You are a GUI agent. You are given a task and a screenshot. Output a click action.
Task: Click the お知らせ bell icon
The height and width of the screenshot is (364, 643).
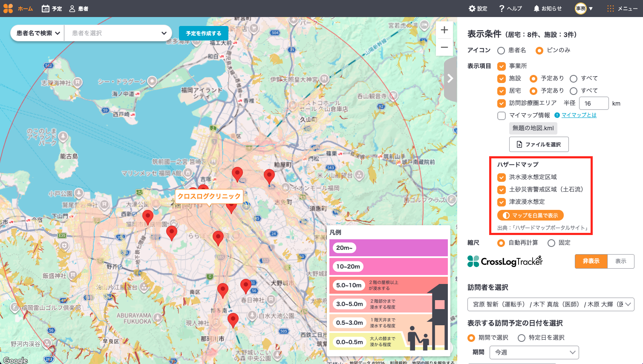[x=536, y=9]
